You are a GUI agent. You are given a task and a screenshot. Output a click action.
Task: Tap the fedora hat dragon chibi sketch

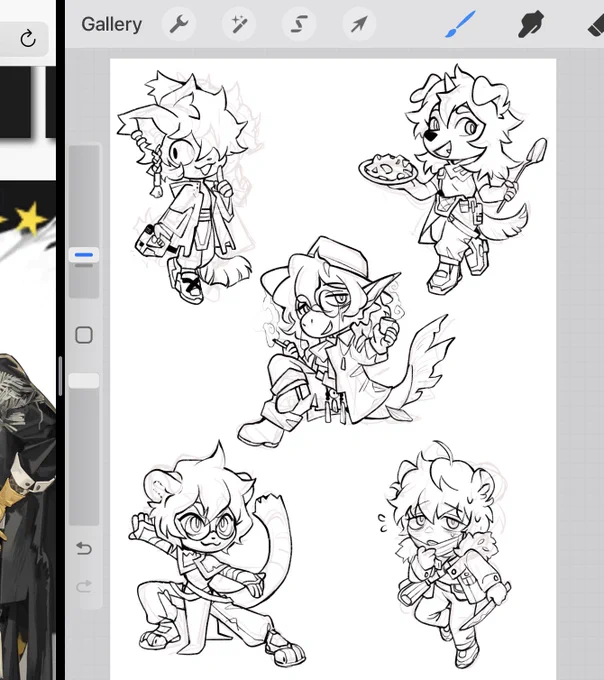pyautogui.click(x=345, y=340)
